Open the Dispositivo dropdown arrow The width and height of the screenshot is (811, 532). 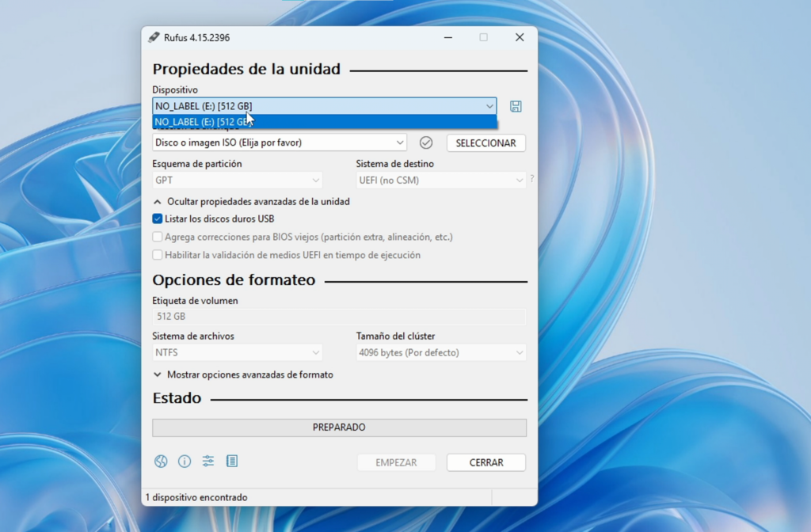(489, 106)
